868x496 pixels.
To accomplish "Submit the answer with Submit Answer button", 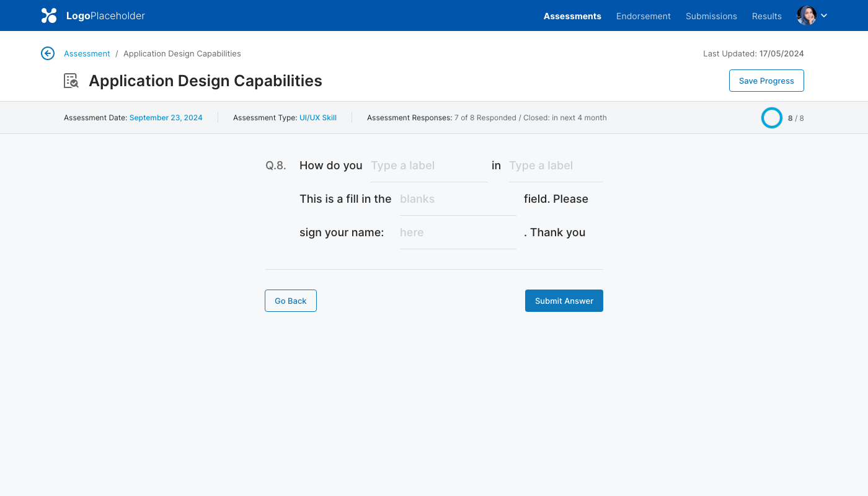I will 564,301.
